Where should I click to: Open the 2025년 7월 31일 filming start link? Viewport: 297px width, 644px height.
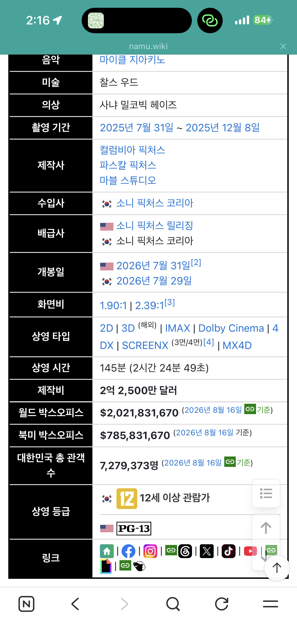pyautogui.click(x=137, y=128)
